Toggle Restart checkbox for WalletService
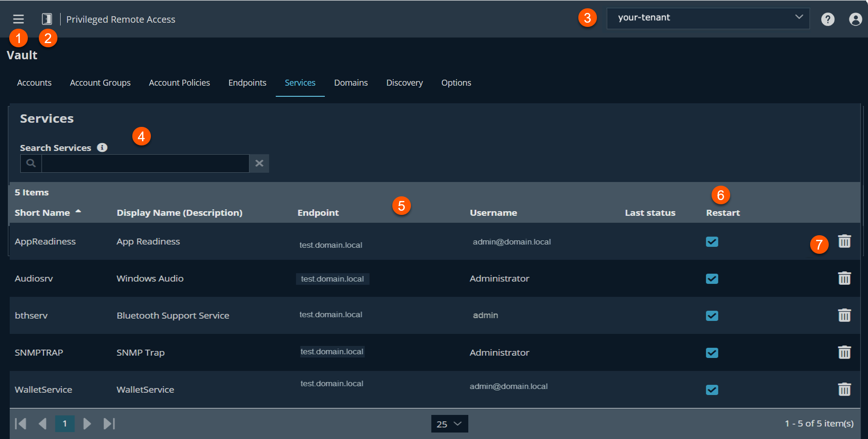Image resolution: width=868 pixels, height=439 pixels. tap(712, 390)
